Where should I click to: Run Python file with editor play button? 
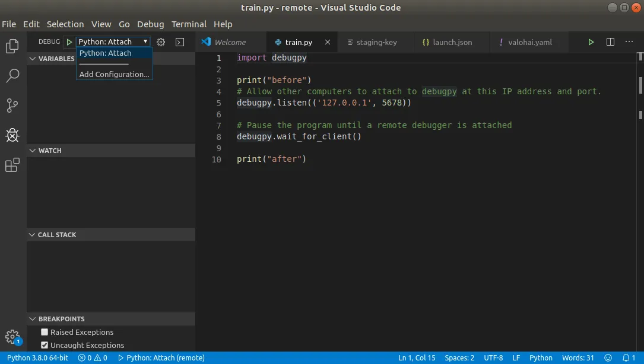click(591, 42)
